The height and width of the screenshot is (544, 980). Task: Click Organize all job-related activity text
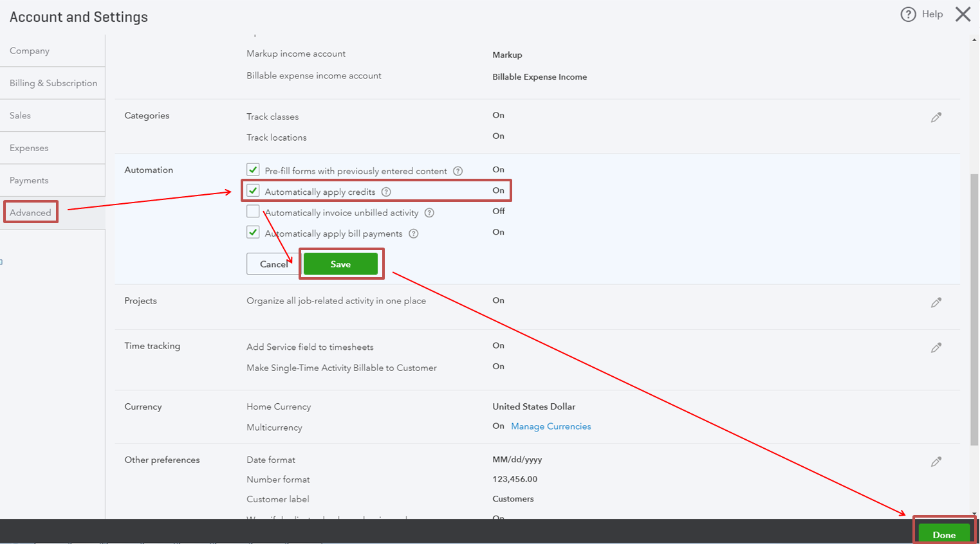[x=336, y=301]
